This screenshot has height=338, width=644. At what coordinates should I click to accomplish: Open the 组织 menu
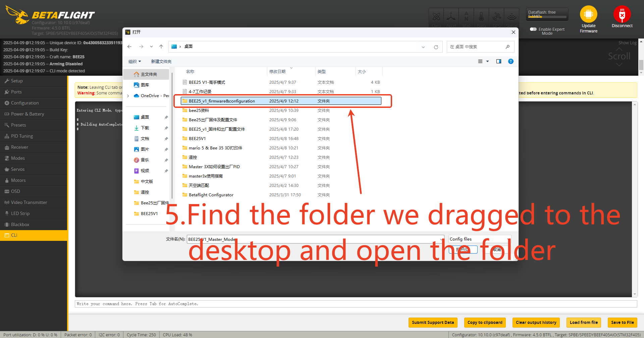click(x=135, y=62)
